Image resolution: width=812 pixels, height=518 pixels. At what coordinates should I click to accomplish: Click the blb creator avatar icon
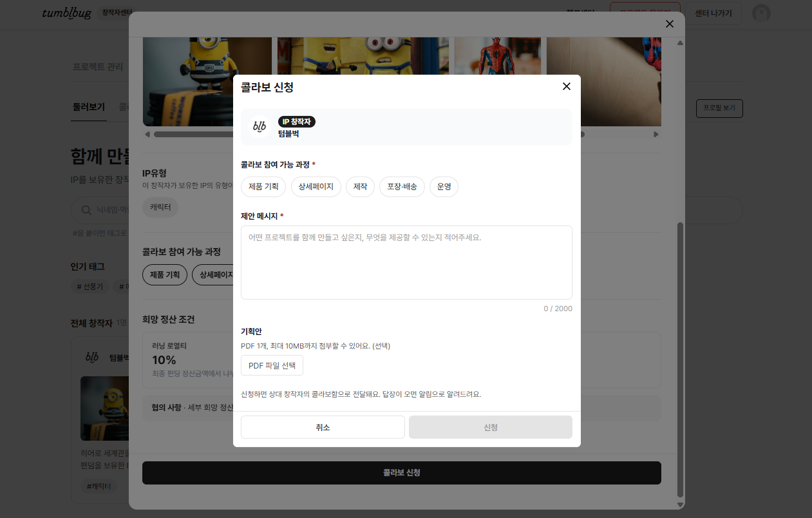pyautogui.click(x=260, y=127)
